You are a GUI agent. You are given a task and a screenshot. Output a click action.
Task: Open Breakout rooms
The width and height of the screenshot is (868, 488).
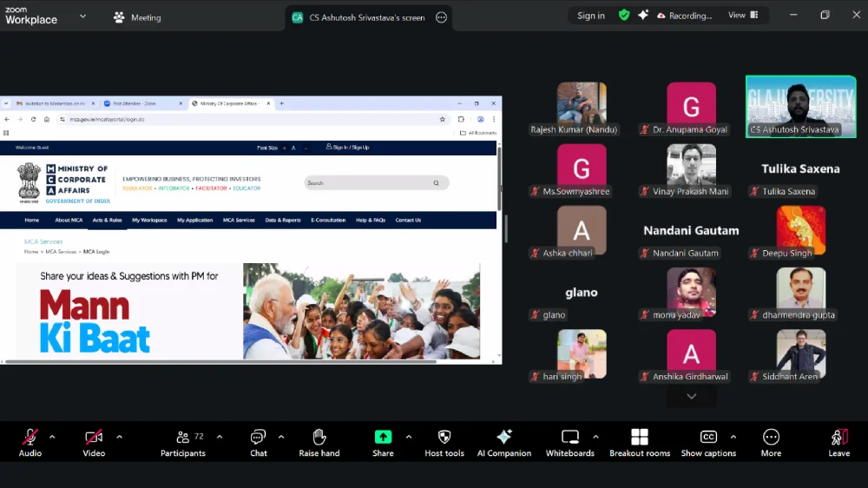pos(640,441)
